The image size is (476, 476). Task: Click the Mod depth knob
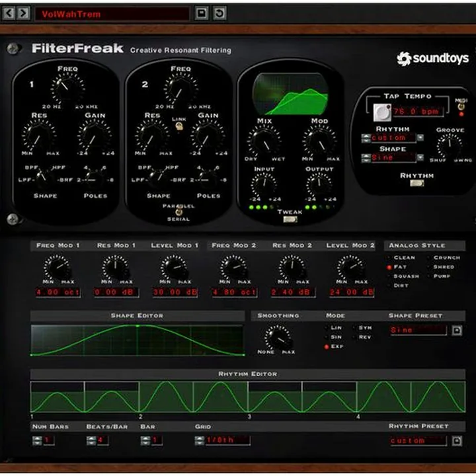click(319, 141)
